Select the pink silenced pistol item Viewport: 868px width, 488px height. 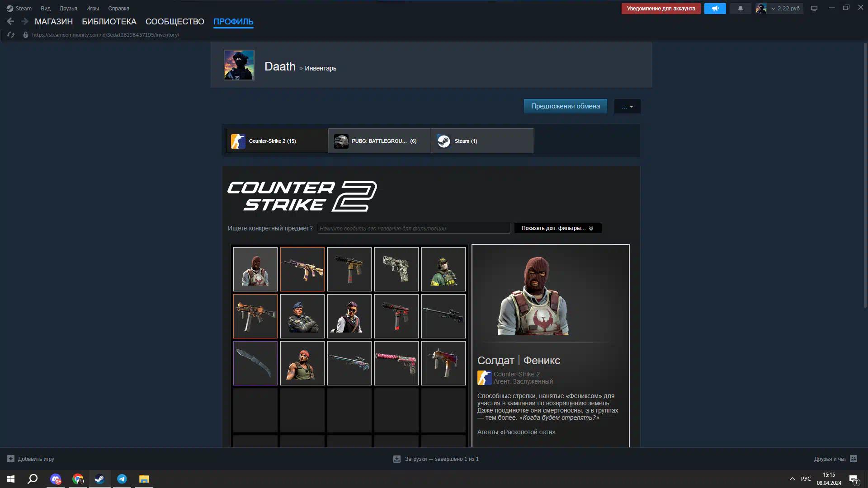396,363
